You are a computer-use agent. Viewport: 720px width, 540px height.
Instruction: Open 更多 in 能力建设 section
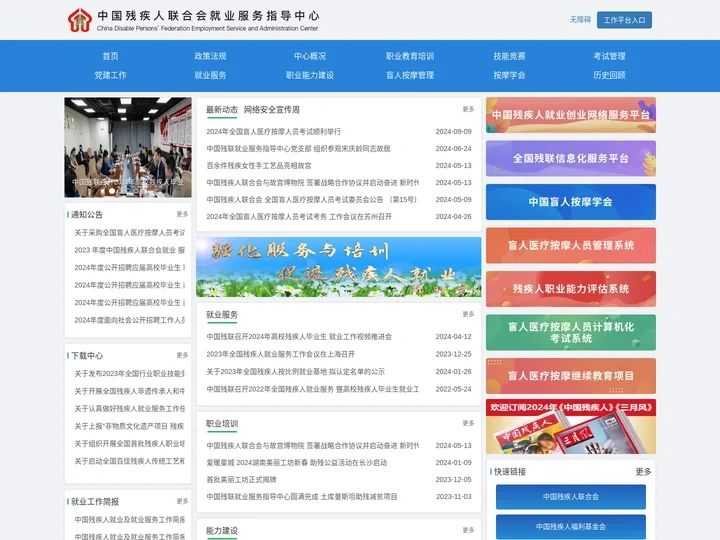tap(468, 530)
